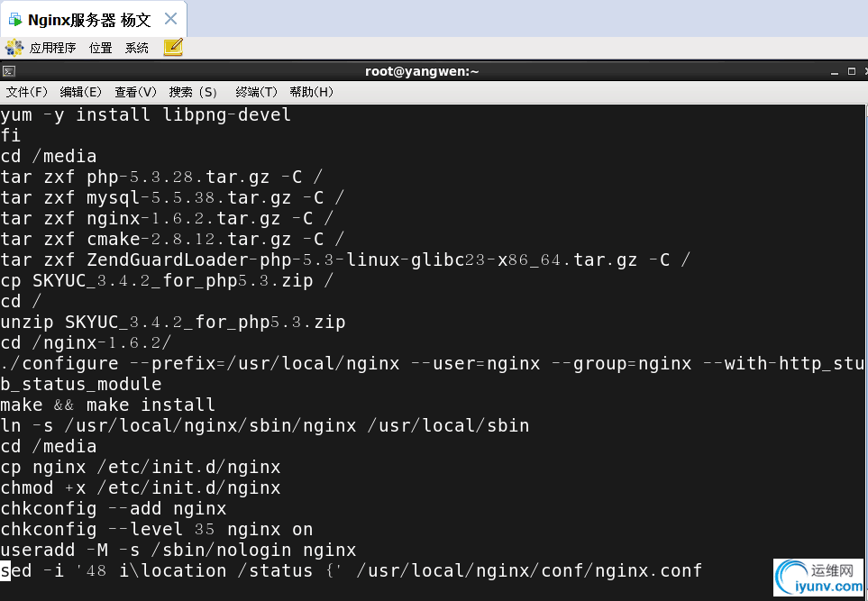Close the Nginx服务器 杨文 tab
This screenshot has width=868, height=601.
coord(171,19)
